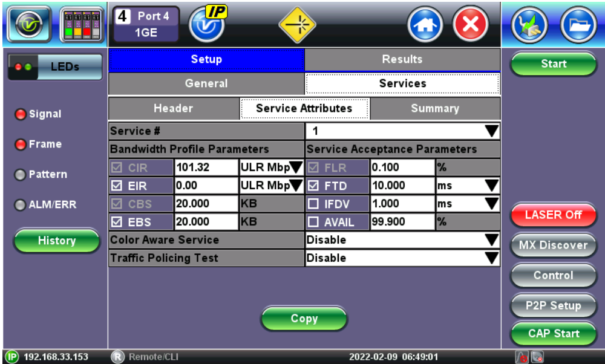Screen dimensions: 605x364
Task: Click the network plug utilities icon
Action: coord(529,25)
